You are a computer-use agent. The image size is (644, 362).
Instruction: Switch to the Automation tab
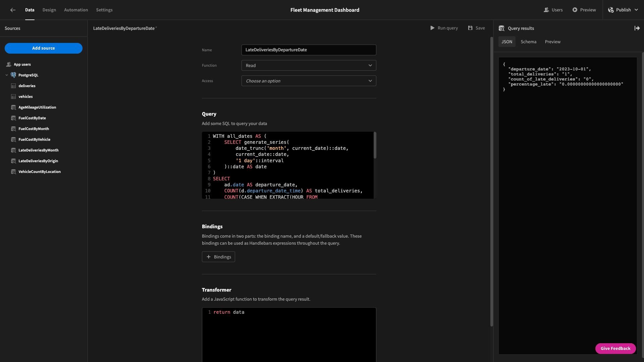pos(76,10)
